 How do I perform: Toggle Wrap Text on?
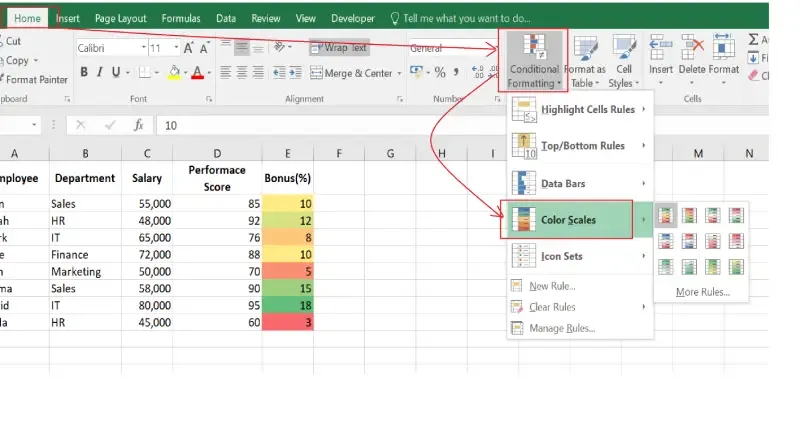coord(339,47)
